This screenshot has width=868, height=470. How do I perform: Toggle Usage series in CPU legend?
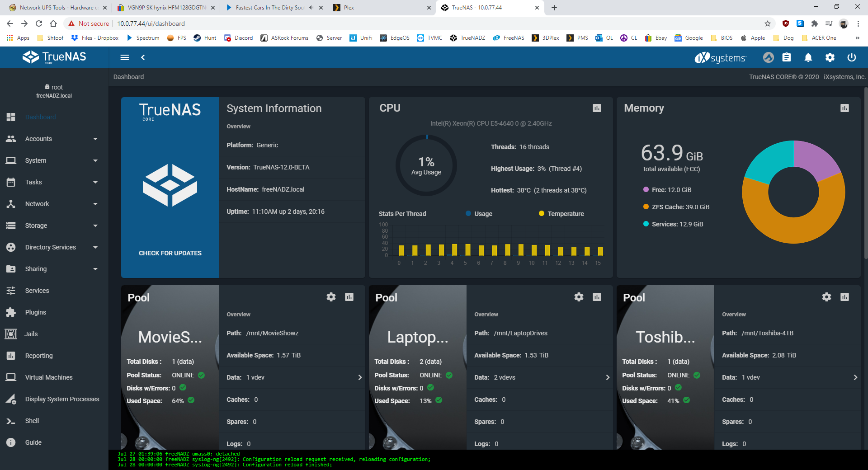[x=479, y=214]
